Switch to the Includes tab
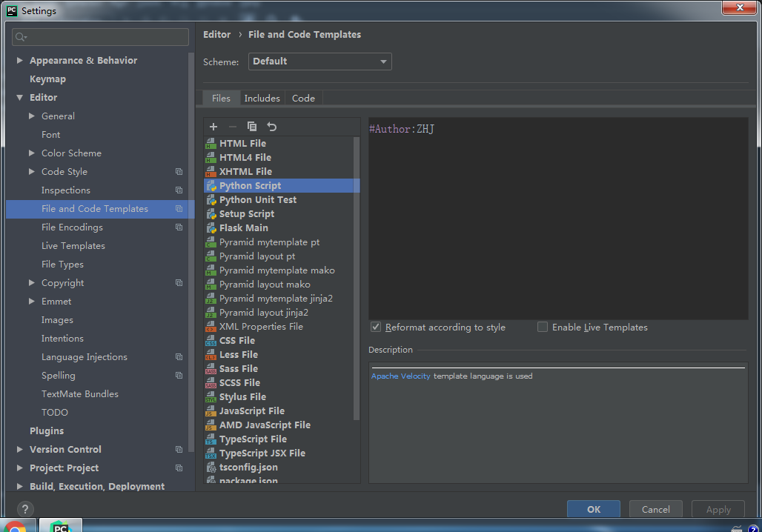 click(x=262, y=98)
